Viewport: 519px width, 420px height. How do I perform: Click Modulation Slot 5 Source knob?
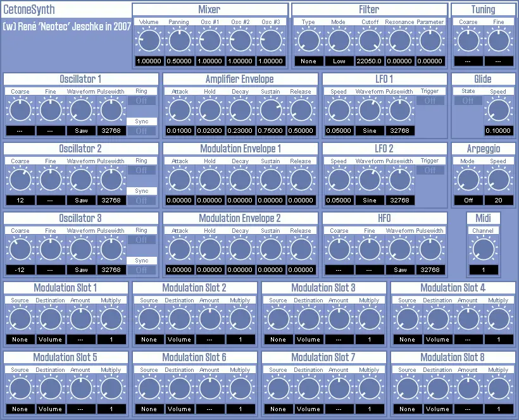[x=20, y=388]
